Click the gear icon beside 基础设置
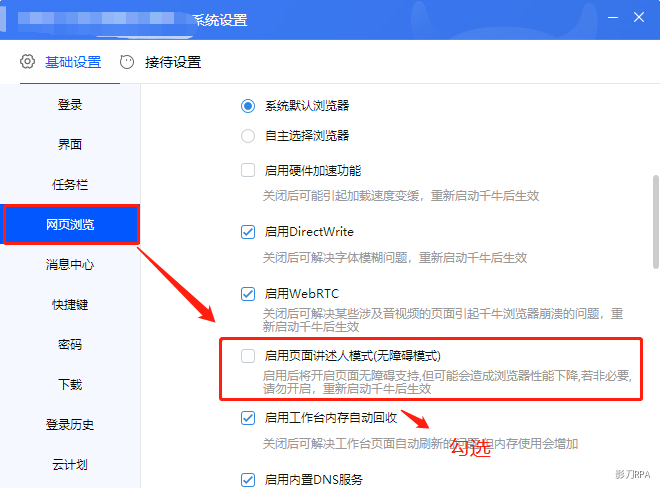 27,61
